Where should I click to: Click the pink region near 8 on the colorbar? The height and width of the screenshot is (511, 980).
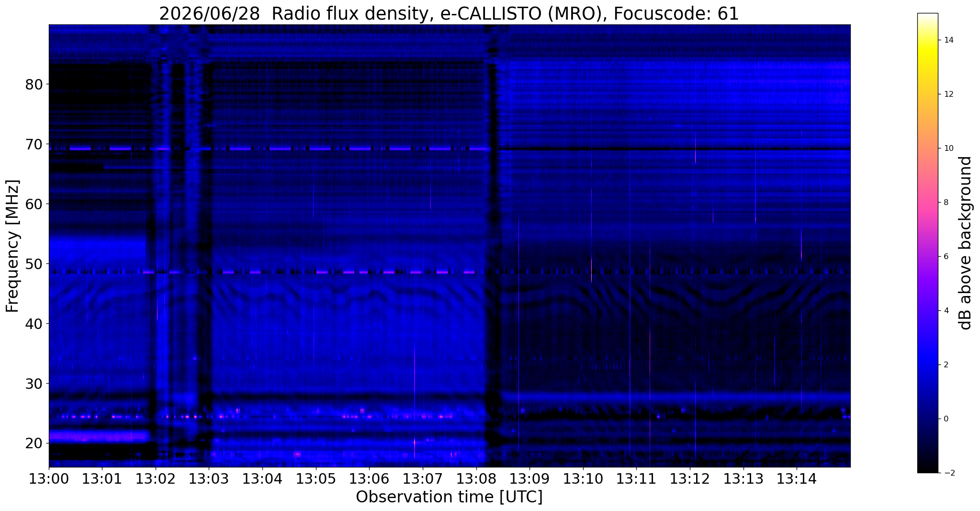pos(927,202)
